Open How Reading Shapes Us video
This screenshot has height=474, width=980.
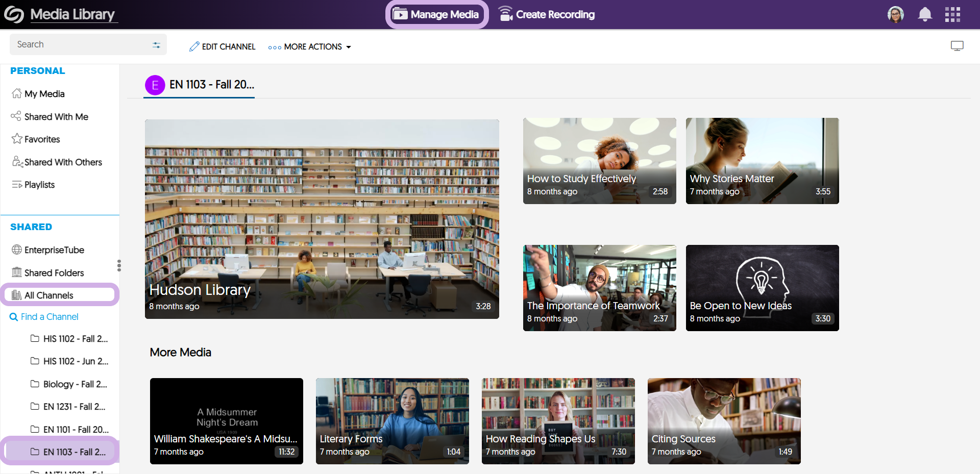pos(558,421)
